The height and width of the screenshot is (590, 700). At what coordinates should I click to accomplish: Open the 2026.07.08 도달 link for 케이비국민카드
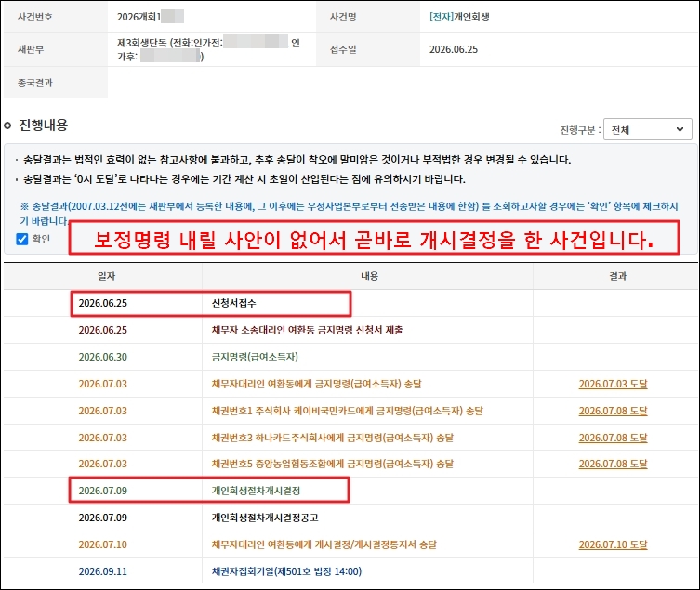613,411
